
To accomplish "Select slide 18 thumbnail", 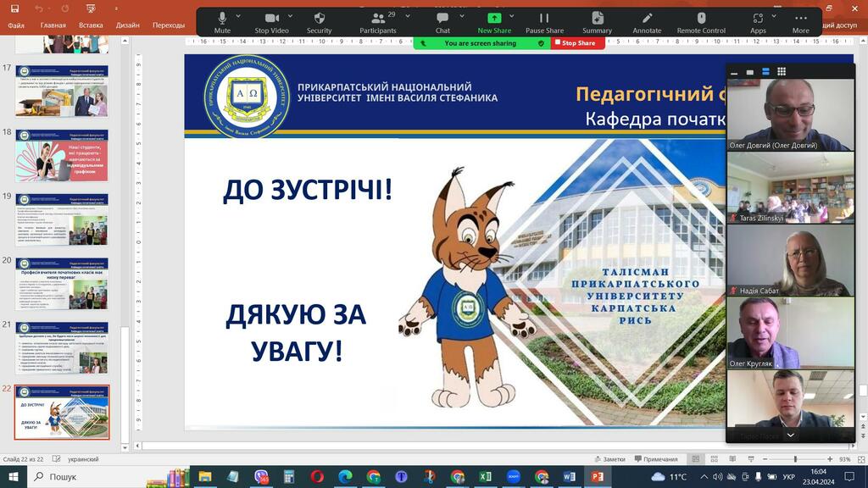I will [x=63, y=155].
